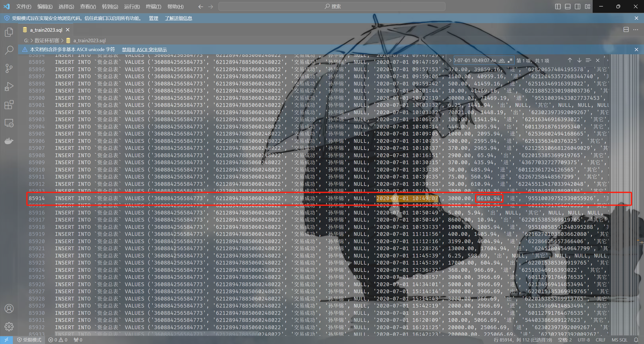Open editor More Actions ellipsis menu

pyautogui.click(x=636, y=30)
